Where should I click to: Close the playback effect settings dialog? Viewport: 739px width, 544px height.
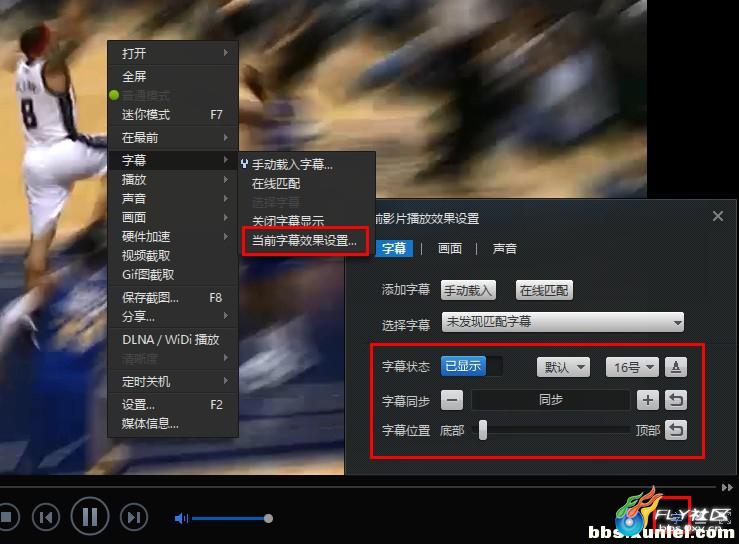click(x=718, y=216)
